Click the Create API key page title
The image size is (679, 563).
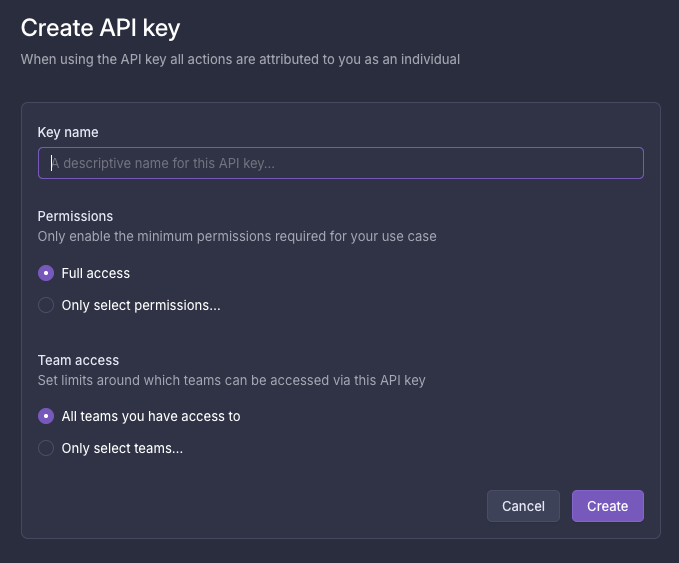click(x=100, y=27)
